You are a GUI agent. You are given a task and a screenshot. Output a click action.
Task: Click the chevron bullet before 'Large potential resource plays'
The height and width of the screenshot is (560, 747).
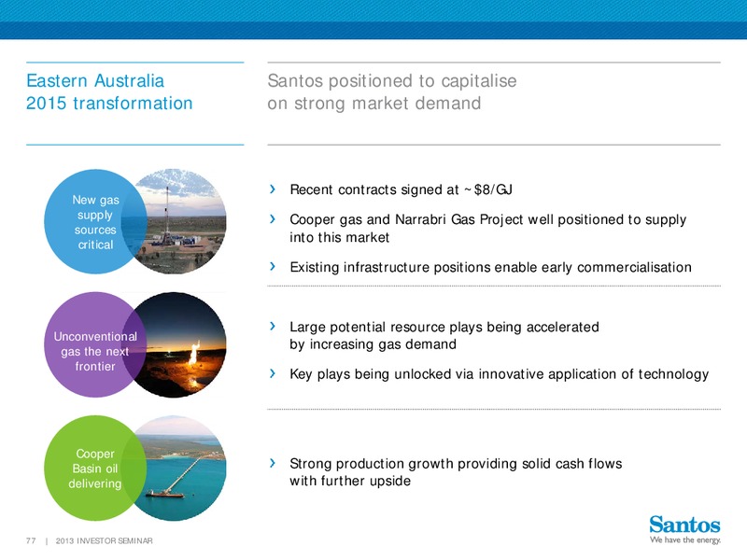pos(273,326)
